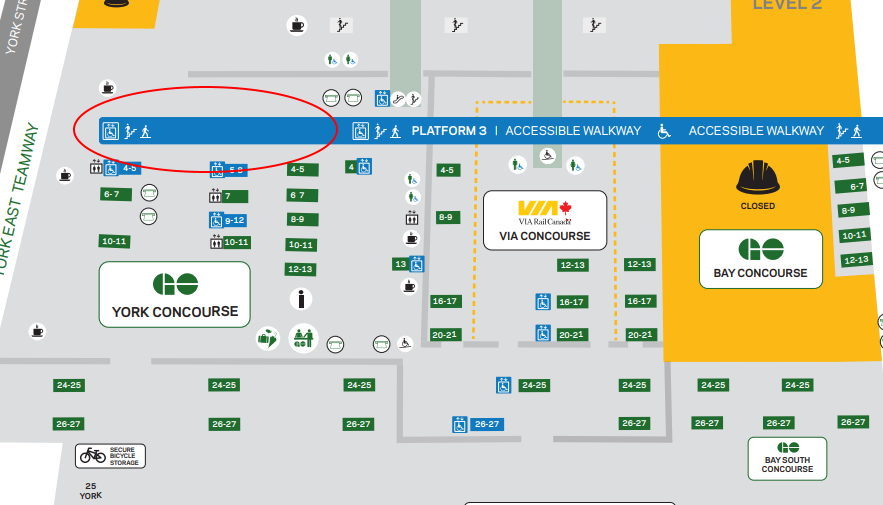This screenshot has width=883, height=505.
Task: Click the wheelchair icon on accessible walkway
Action: pos(665,131)
